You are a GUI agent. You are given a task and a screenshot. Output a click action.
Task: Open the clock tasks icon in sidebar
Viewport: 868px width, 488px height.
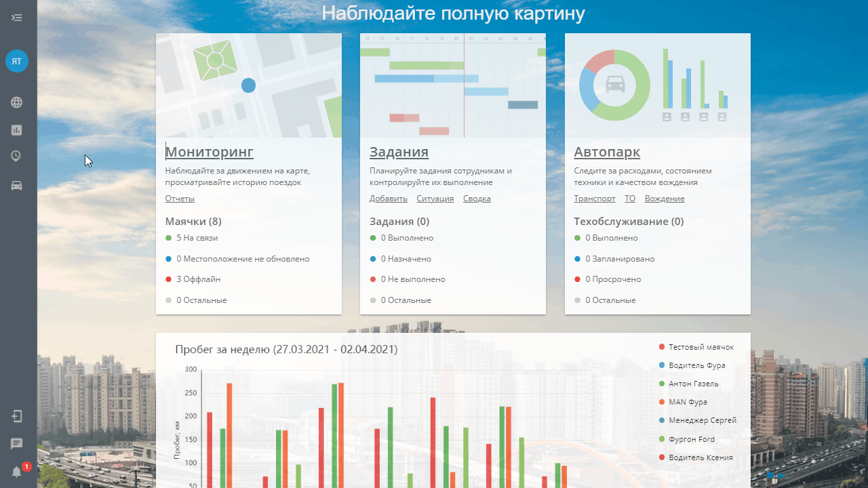pyautogui.click(x=17, y=157)
